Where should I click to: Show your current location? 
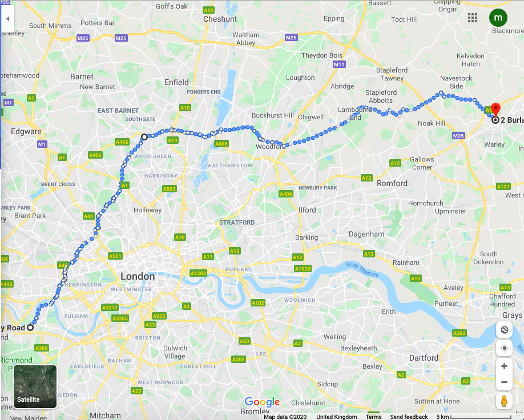coord(504,348)
